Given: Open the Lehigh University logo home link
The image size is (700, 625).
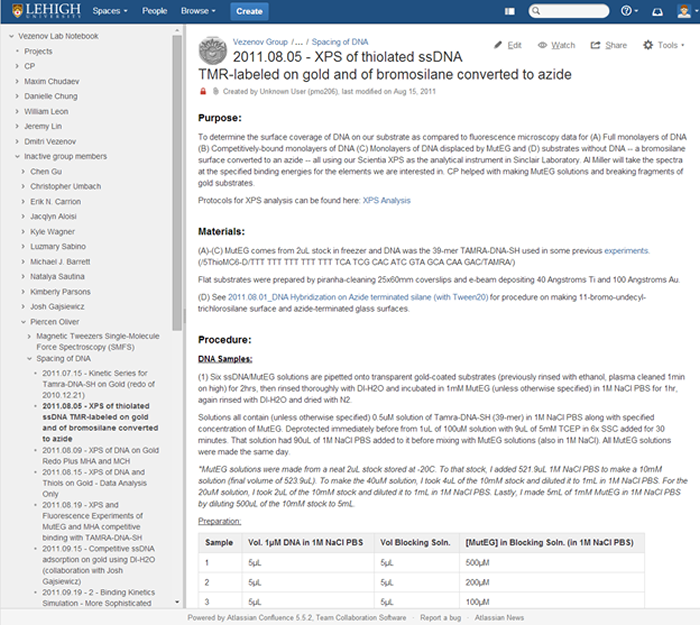Looking at the screenshot, I should tap(46, 11).
